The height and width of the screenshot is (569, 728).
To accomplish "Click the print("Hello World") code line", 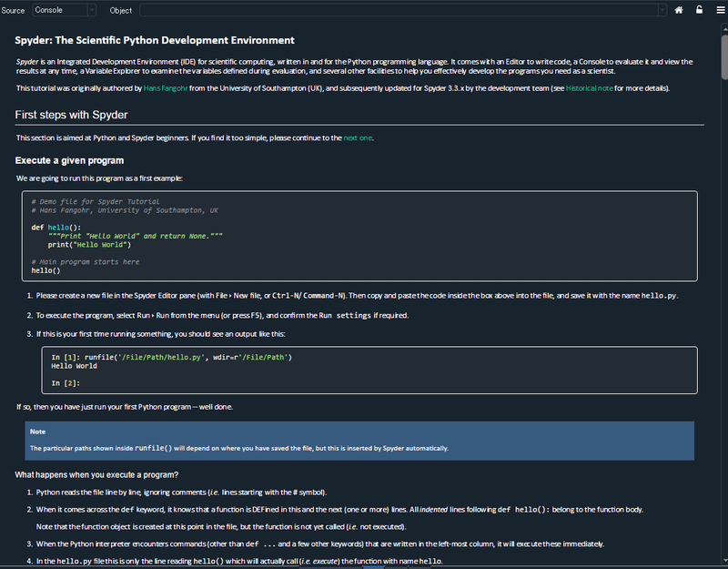I will point(89,245).
